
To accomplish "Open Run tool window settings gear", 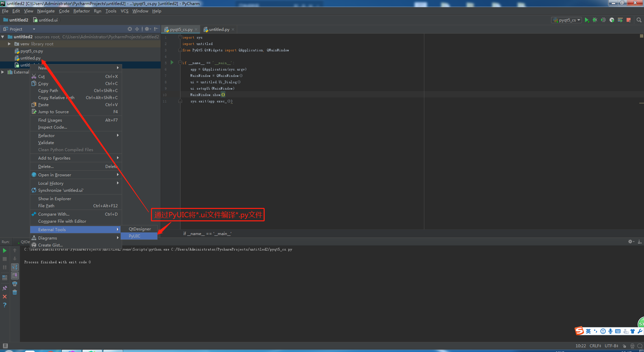I will (x=631, y=242).
